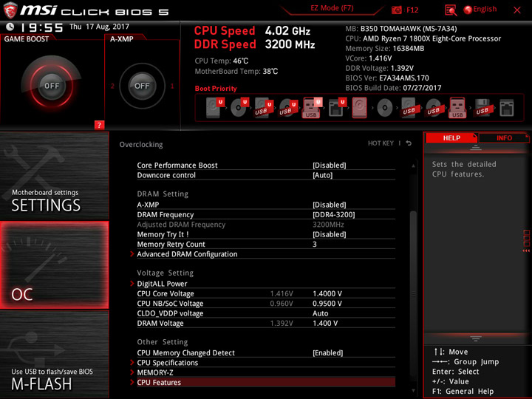Switch to the INFO tab
Viewport: 532px width, 399px height.
[x=504, y=138]
